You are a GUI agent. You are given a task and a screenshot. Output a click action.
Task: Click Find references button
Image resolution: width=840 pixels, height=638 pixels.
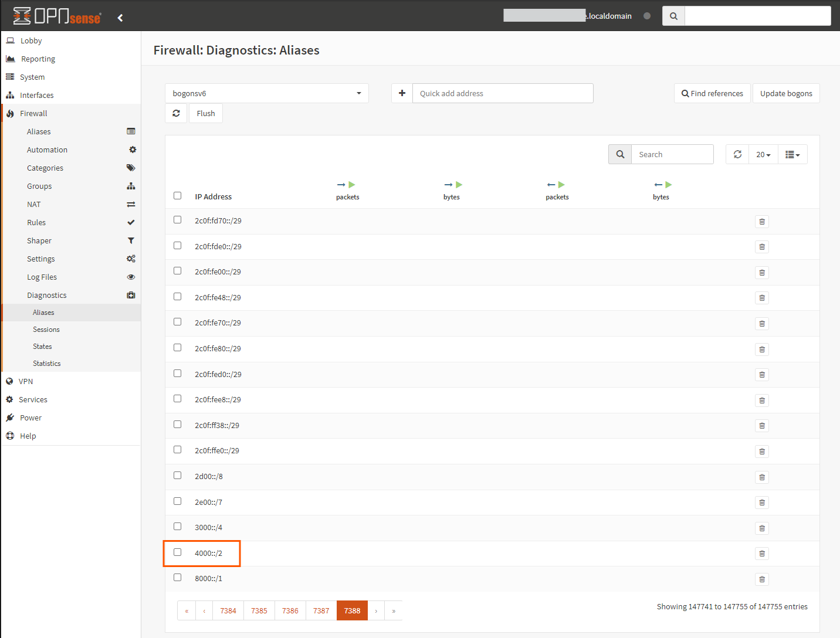pos(712,93)
